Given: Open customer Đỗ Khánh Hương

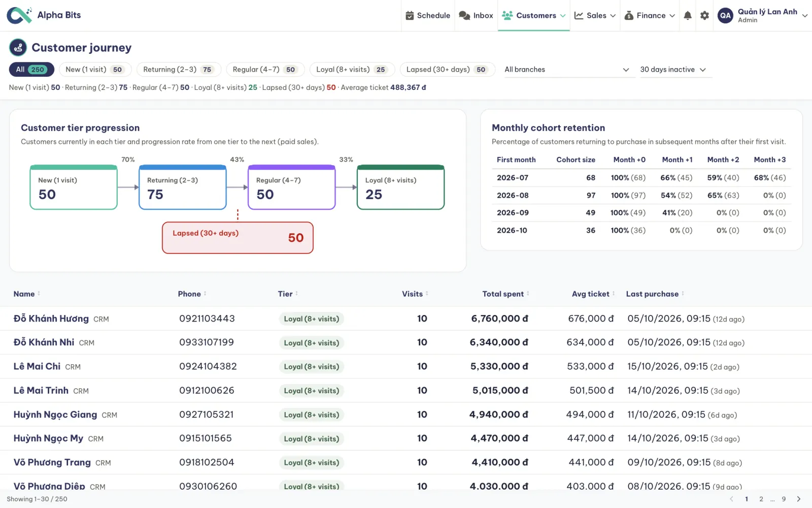Looking at the screenshot, I should [x=51, y=319].
